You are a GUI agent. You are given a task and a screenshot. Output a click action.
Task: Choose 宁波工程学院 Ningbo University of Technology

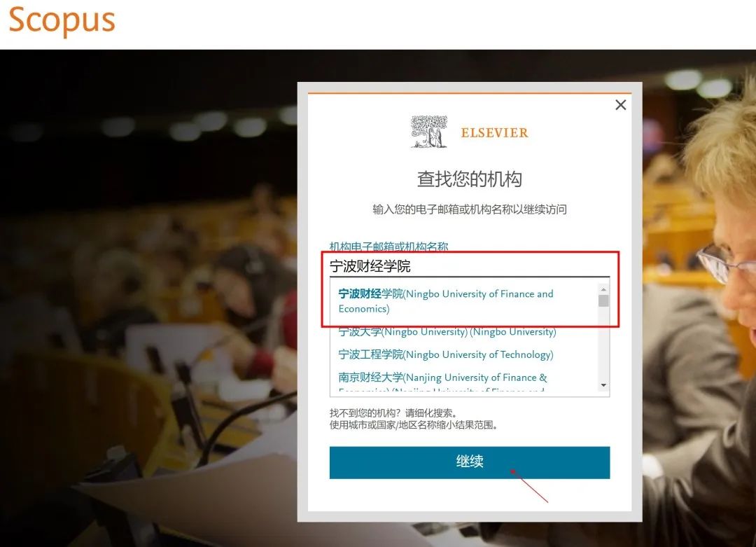point(445,354)
